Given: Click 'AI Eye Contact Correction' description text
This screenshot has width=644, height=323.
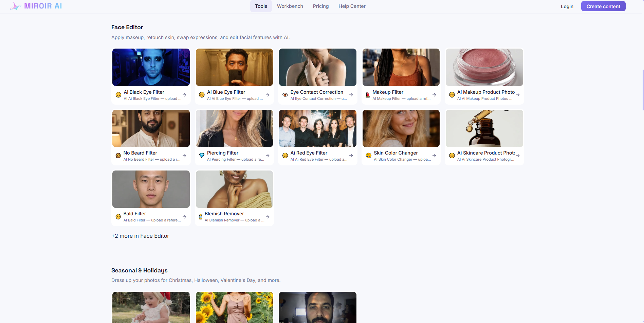Looking at the screenshot, I should 318,98.
